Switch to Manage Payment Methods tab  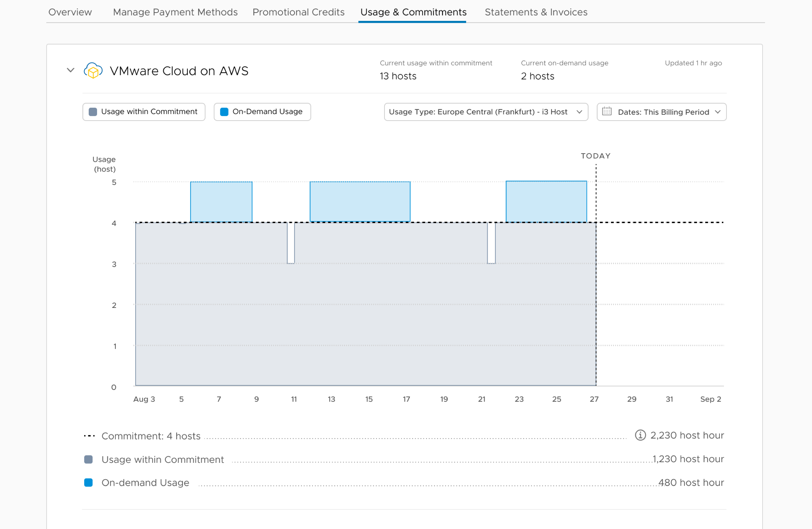tap(175, 12)
